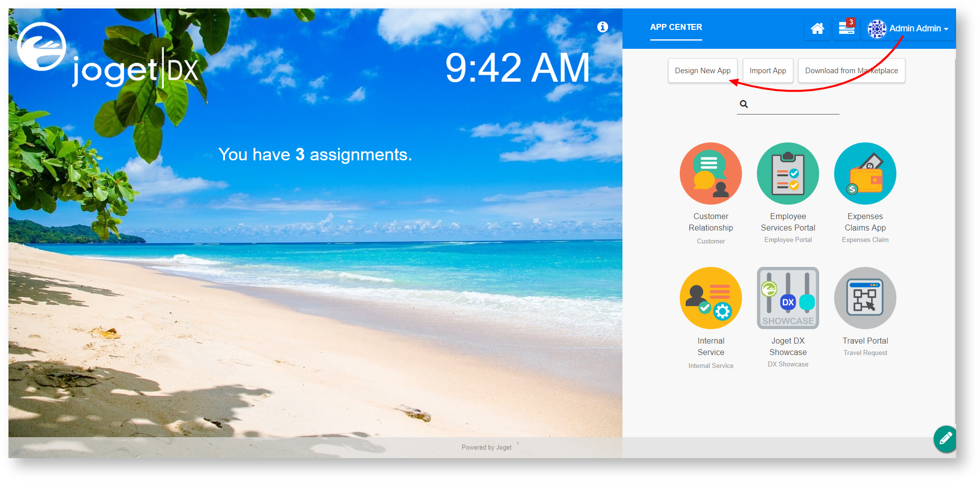
Task: Select the APP CENTER tab
Action: (676, 27)
